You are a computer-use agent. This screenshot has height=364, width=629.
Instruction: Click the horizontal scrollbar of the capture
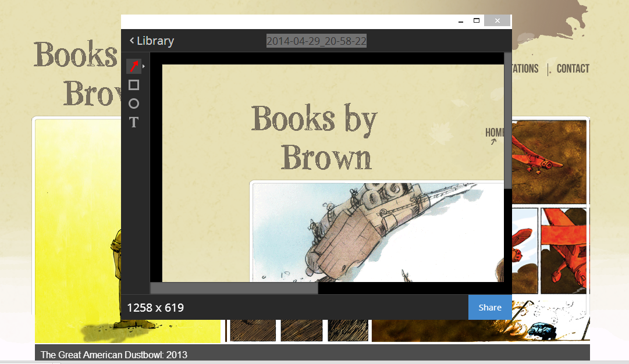pos(234,288)
